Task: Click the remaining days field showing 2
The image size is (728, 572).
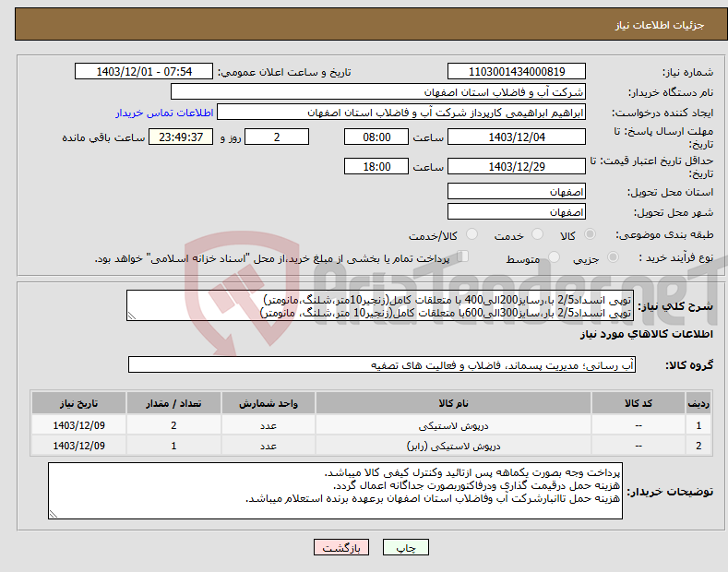Action: coord(277,137)
